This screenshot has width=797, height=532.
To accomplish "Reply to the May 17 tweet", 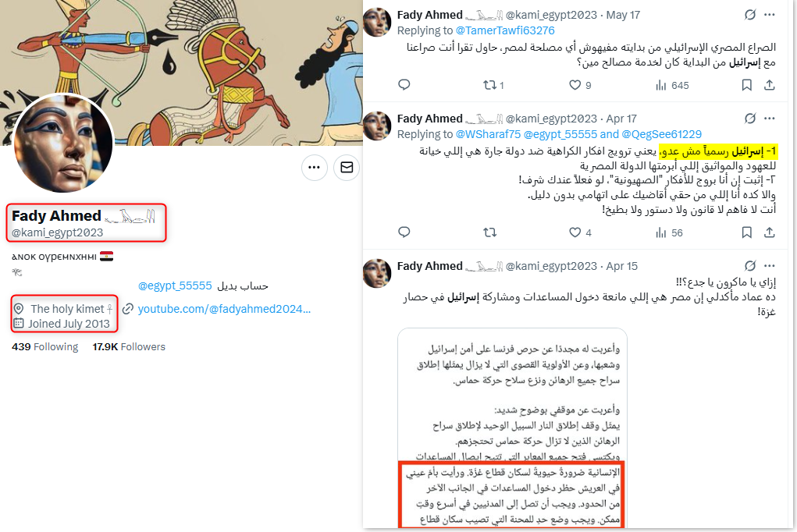I will [x=404, y=85].
